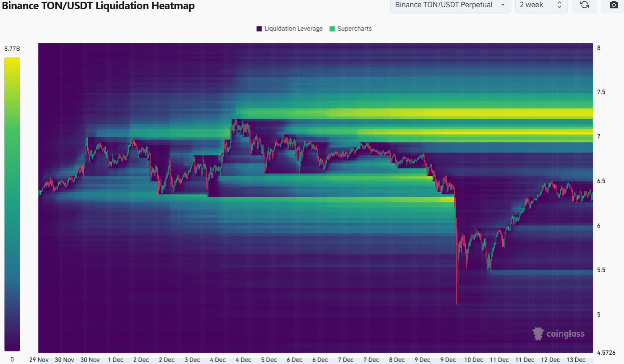Click the up/down stepper arrows on timeframe
624x364 pixels.
tap(559, 5)
